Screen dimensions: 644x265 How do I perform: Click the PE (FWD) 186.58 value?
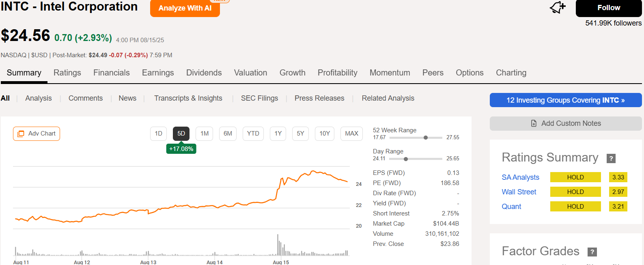tap(450, 183)
